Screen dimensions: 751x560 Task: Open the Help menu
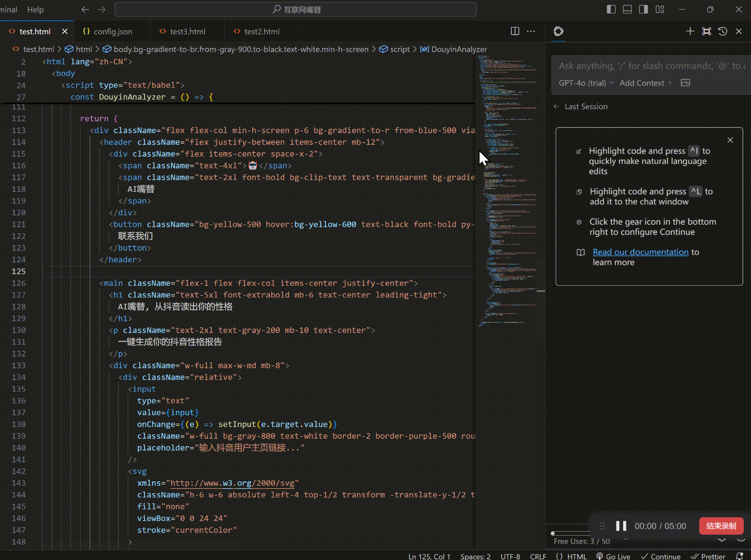(x=35, y=9)
